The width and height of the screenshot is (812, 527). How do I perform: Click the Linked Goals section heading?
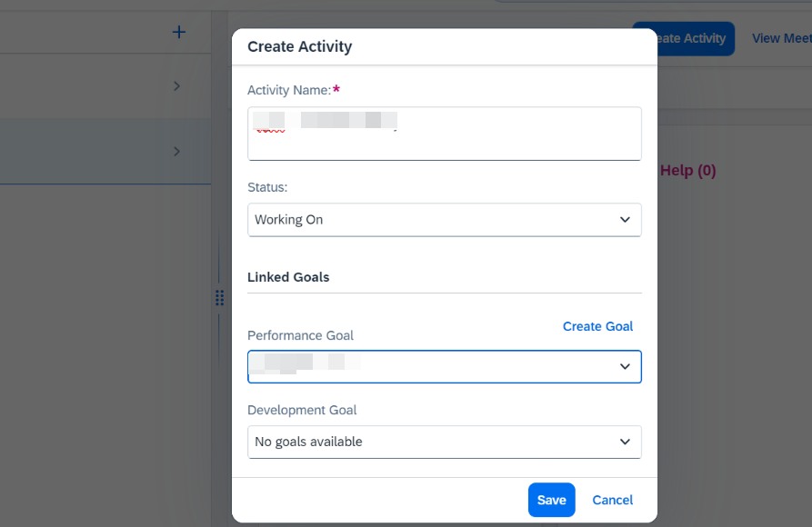(288, 277)
